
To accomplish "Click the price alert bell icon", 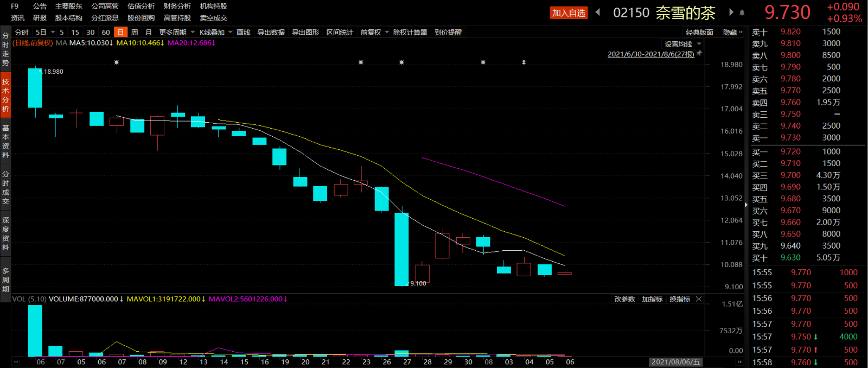I will click(x=742, y=12).
